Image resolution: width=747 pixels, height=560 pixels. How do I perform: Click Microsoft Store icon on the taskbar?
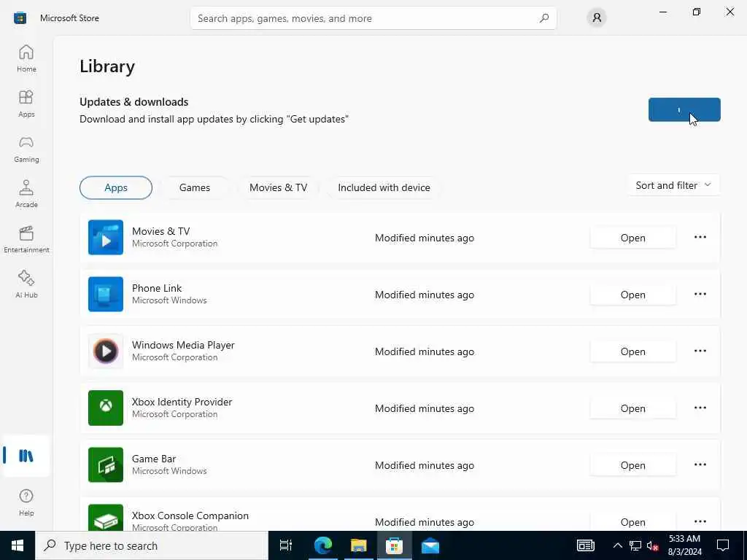[x=394, y=545]
